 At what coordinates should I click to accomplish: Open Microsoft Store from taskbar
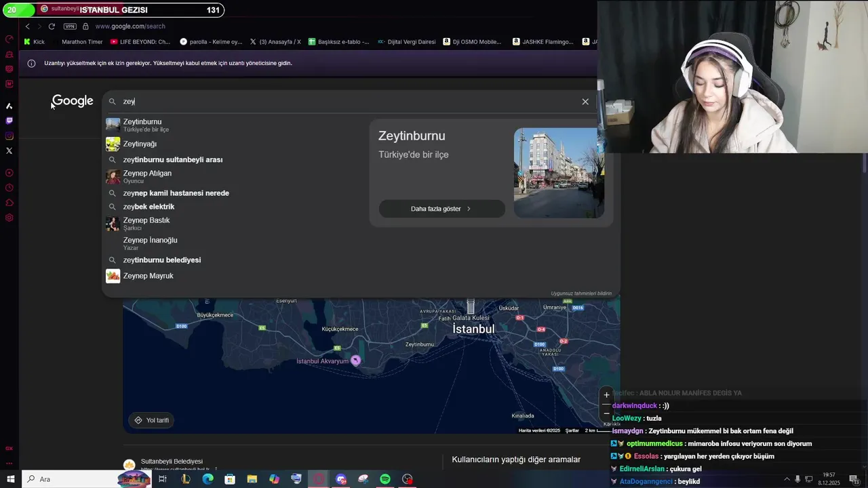pyautogui.click(x=230, y=479)
